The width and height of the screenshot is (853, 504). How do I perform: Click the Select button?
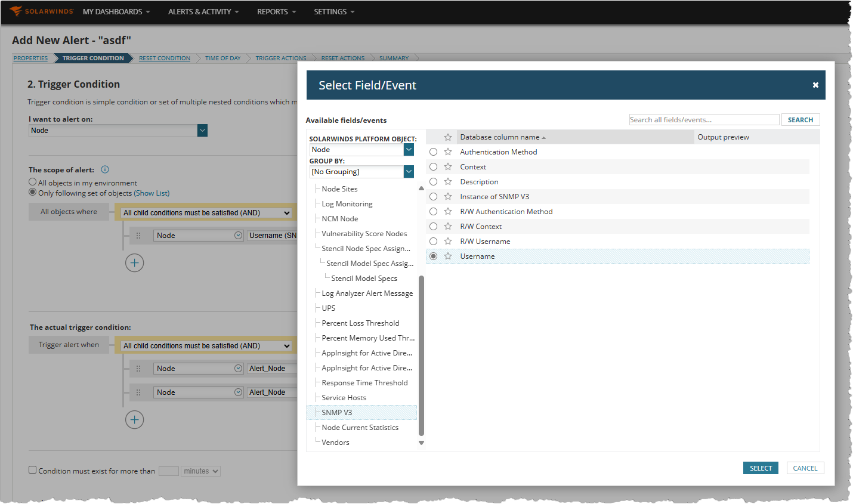(x=761, y=468)
